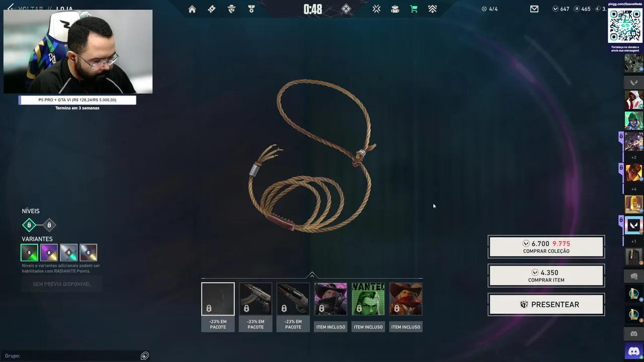Click the Presentear gift button
644x362 pixels.
(546, 305)
